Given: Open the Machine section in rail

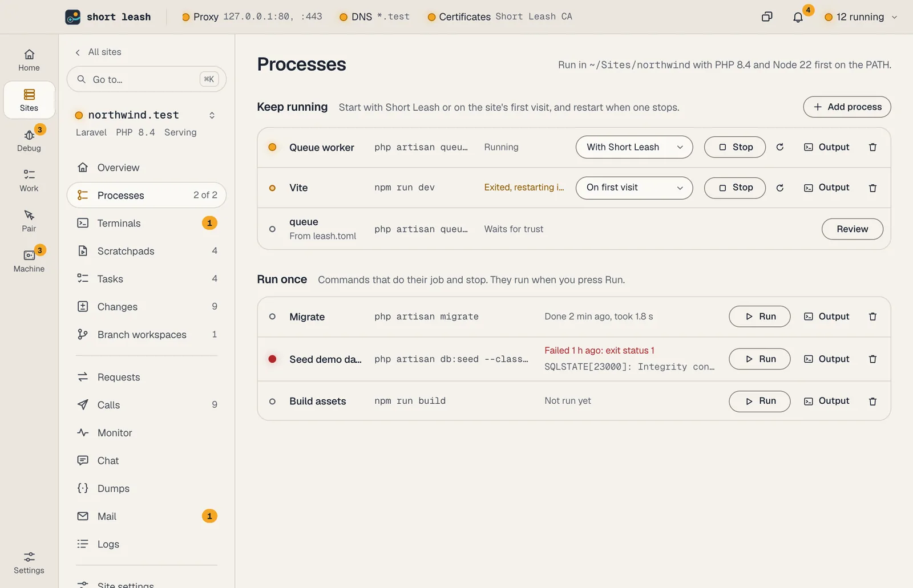Looking at the screenshot, I should click(x=29, y=261).
